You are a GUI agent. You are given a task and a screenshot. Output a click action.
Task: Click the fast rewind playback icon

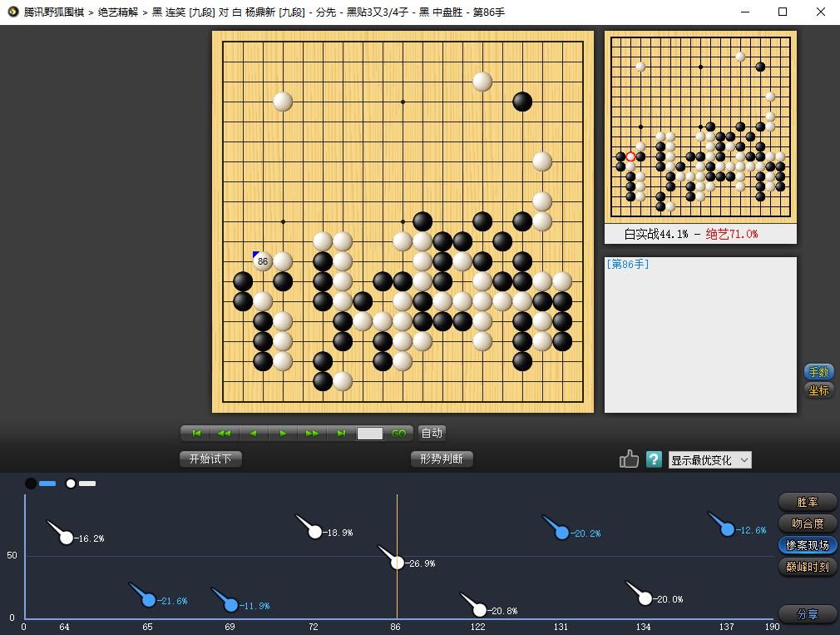(x=225, y=433)
